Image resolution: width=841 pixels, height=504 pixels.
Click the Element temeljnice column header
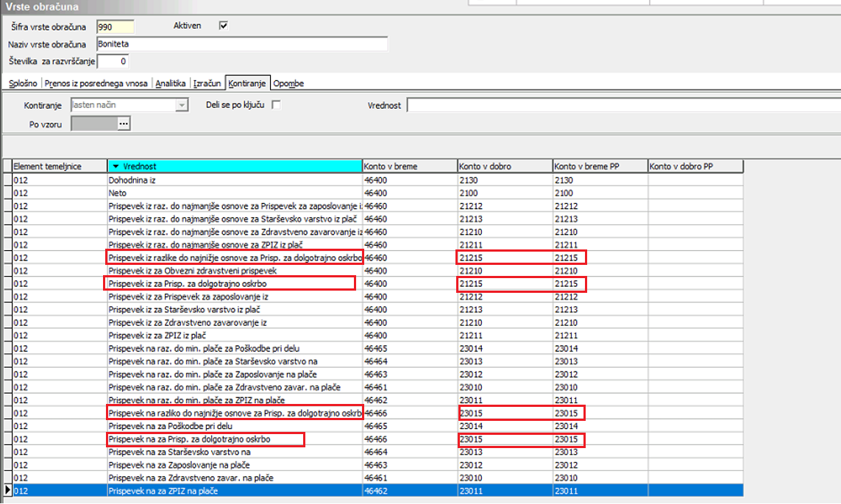59,166
